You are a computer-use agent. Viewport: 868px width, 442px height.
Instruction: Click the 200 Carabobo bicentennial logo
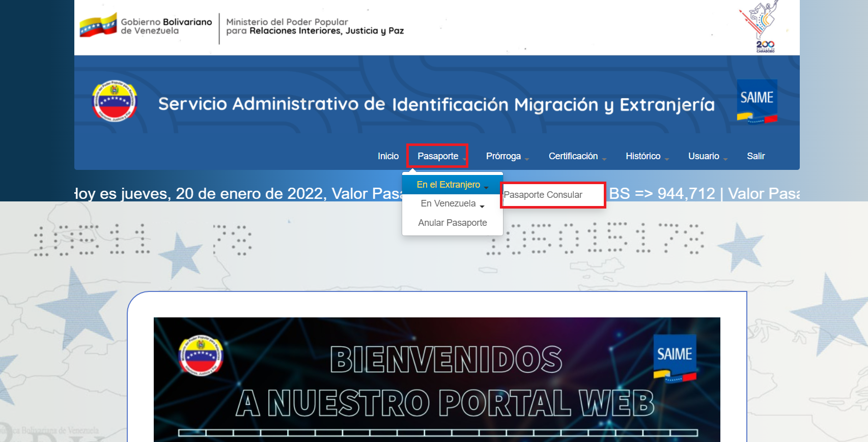pyautogui.click(x=760, y=26)
